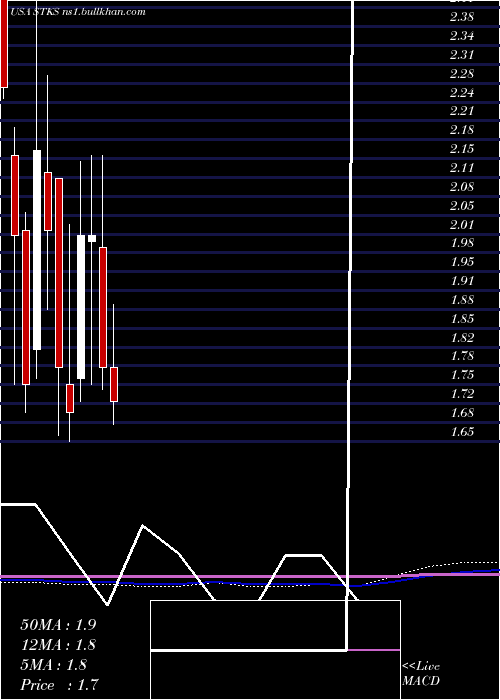The height and width of the screenshot is (700, 500).
Task: Click the 1.88 price axis label
Action: point(462,300)
